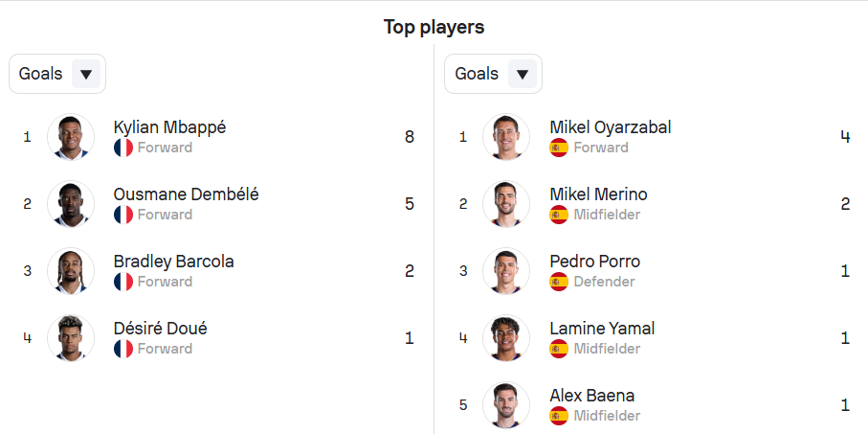868x434 pixels.
Task: Open Ousmane Dembélé's player photo
Action: tap(71, 204)
